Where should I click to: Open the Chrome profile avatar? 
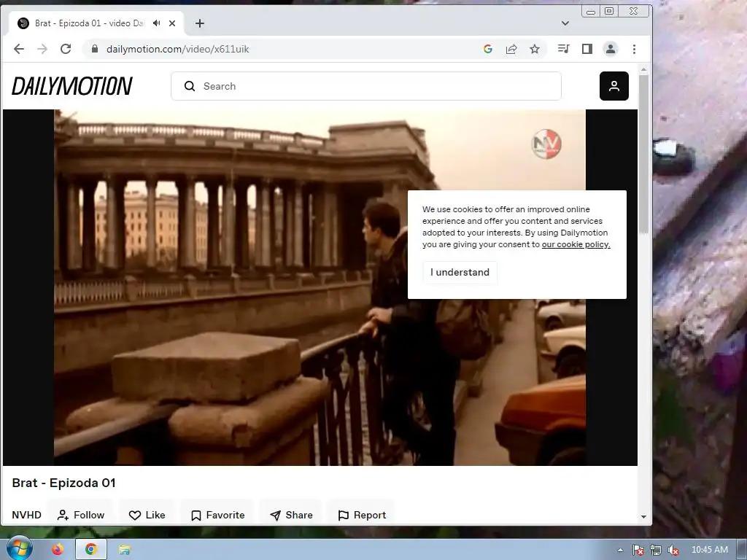(x=611, y=49)
